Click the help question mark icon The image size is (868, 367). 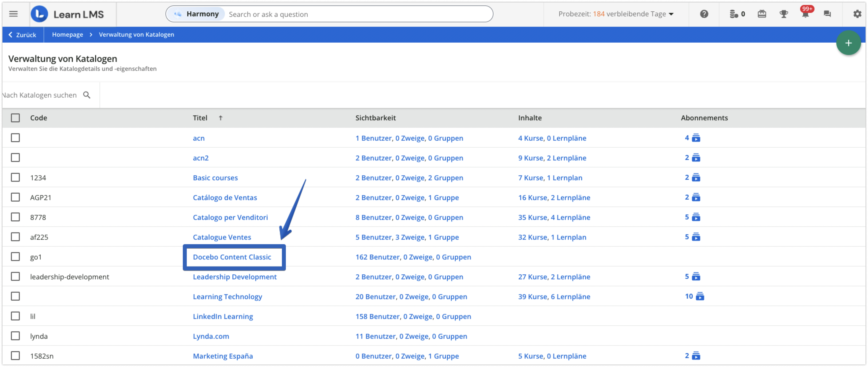point(704,14)
